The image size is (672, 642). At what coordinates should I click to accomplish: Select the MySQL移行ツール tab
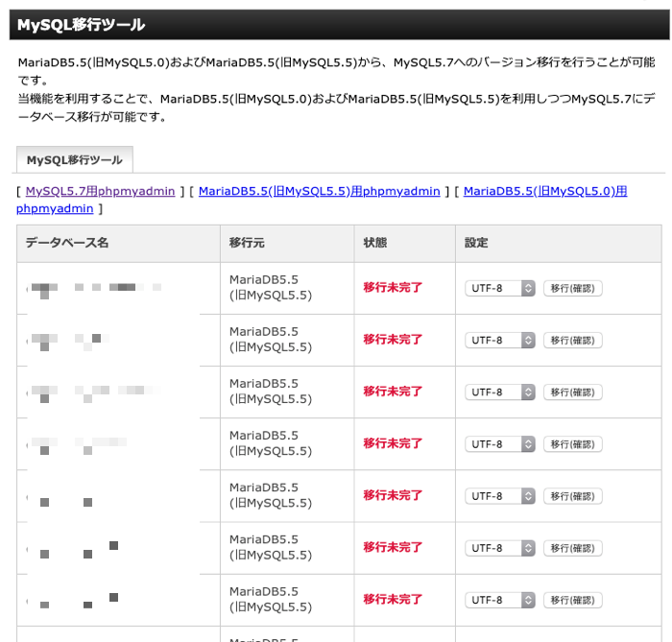click(75, 159)
